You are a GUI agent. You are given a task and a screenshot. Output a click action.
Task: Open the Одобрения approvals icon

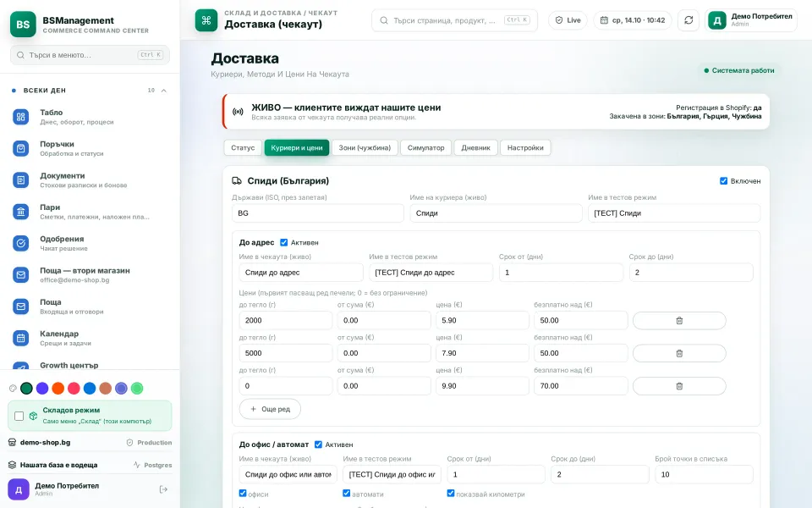click(x=20, y=243)
